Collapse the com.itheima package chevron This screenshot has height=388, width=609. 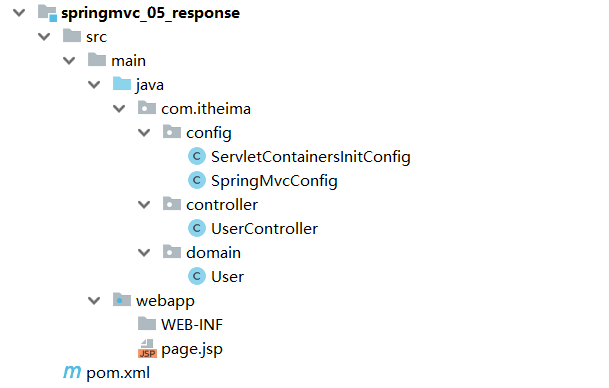coord(119,109)
